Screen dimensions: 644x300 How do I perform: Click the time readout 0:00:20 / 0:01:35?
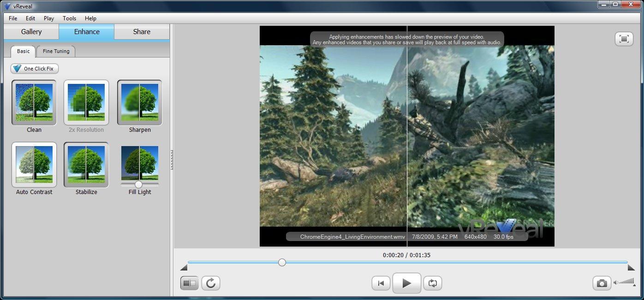point(406,255)
